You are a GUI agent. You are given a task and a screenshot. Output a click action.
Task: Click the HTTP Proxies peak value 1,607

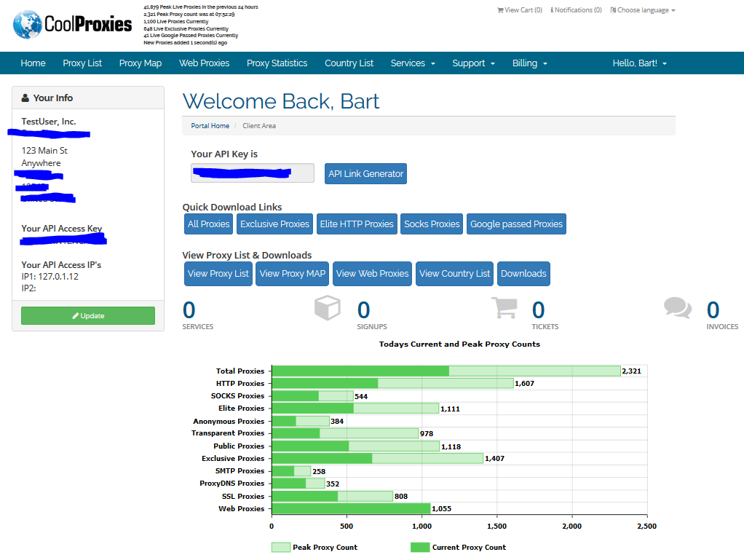tap(524, 384)
